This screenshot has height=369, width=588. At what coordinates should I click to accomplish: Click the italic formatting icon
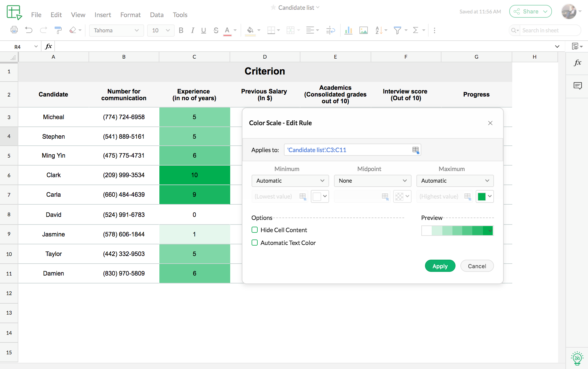pyautogui.click(x=192, y=31)
